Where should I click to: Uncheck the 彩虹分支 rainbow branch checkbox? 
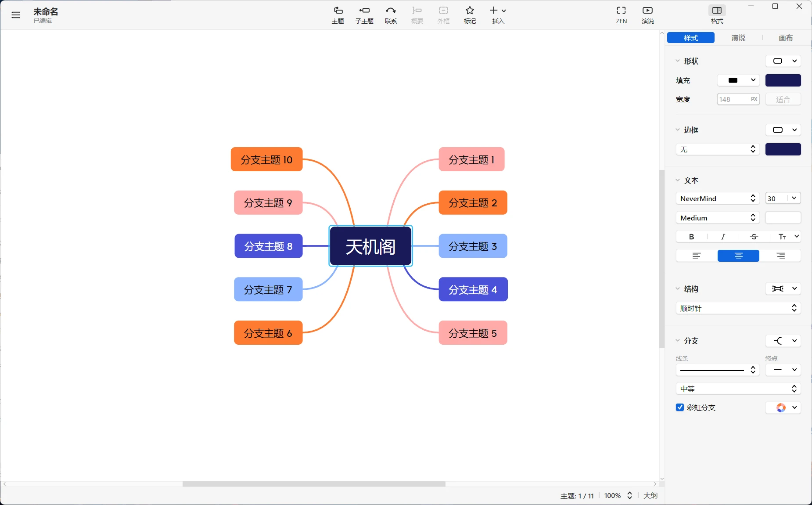pyautogui.click(x=680, y=408)
